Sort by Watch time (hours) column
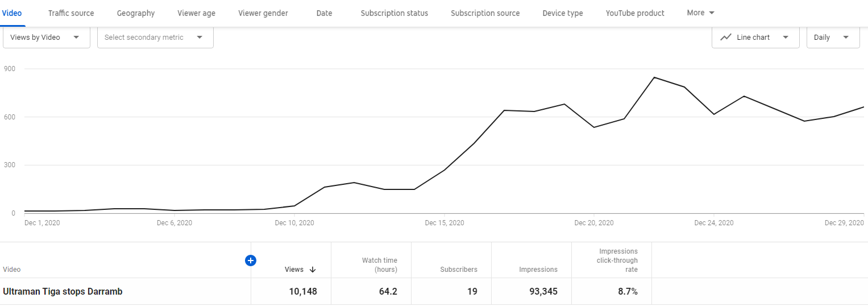868x306 pixels. [x=380, y=265]
